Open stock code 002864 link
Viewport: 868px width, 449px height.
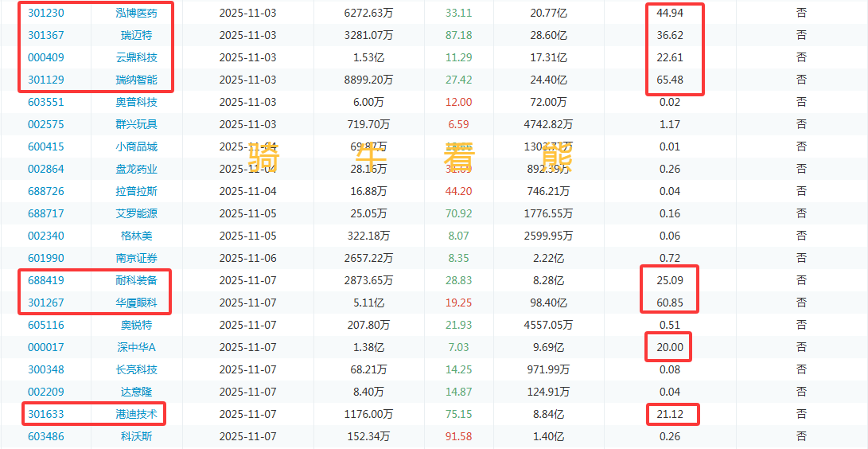click(x=46, y=169)
